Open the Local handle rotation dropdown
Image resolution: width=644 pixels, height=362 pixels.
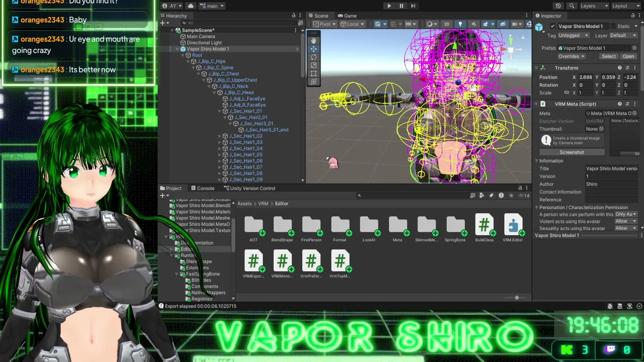353,24
